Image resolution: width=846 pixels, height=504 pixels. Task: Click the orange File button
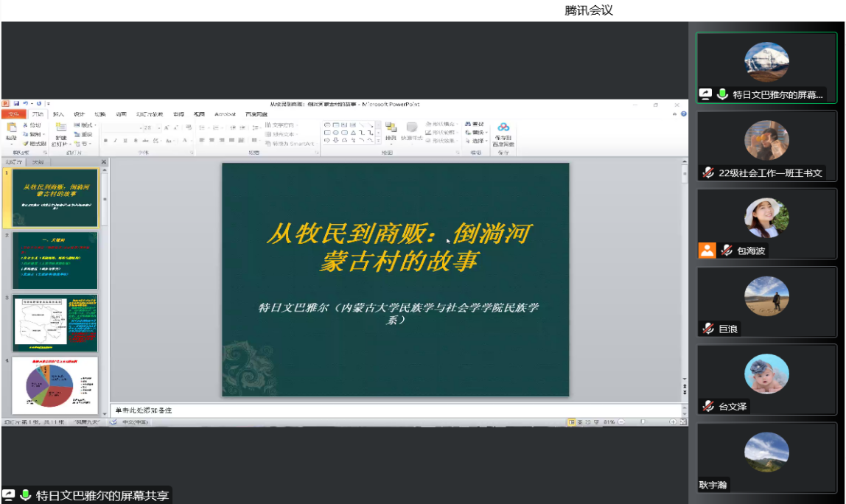point(13,114)
